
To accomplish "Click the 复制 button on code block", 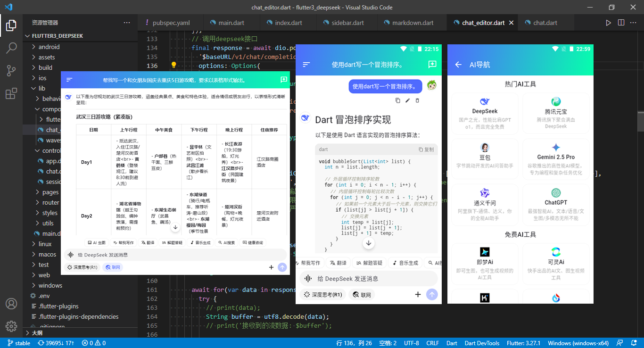I will [426, 149].
